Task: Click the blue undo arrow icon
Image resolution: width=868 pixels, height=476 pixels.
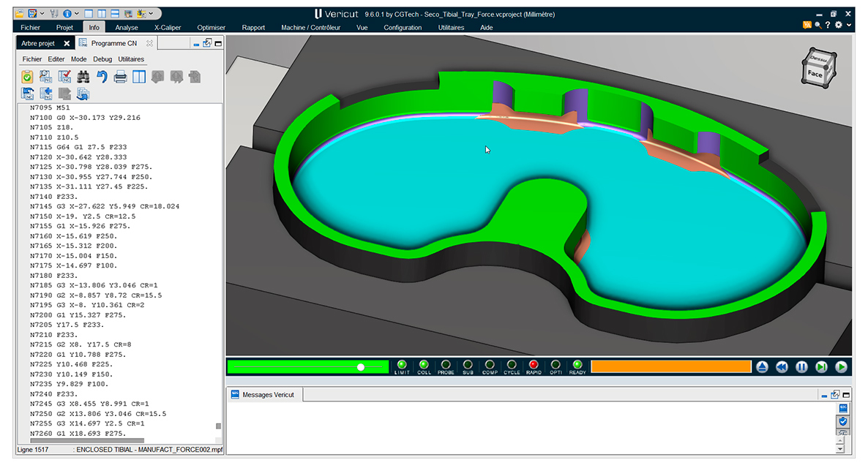Action: pyautogui.click(x=102, y=77)
